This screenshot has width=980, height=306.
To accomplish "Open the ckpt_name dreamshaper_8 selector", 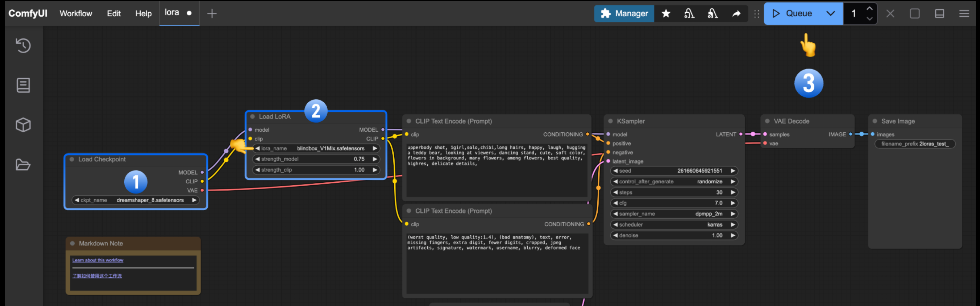I will 136,200.
